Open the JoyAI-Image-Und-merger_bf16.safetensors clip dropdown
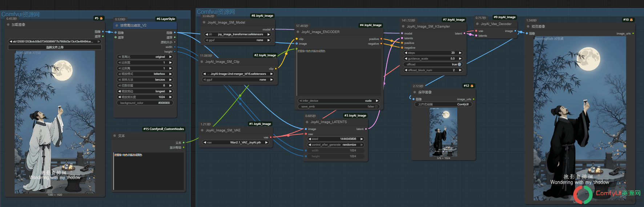644x207 pixels. pos(238,74)
